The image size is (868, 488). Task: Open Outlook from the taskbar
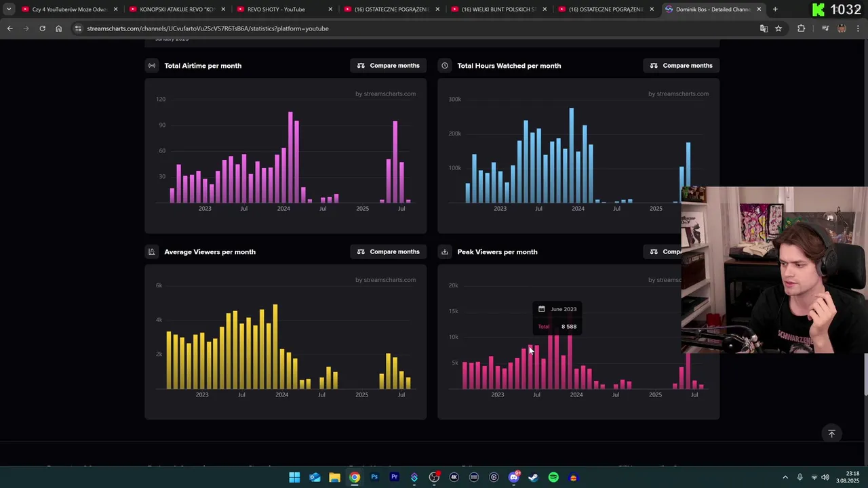(315, 478)
